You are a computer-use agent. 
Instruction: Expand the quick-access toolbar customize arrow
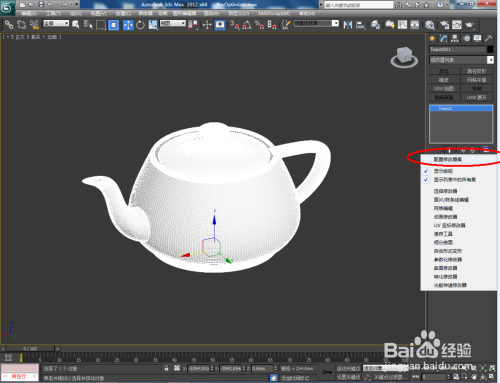(77, 5)
